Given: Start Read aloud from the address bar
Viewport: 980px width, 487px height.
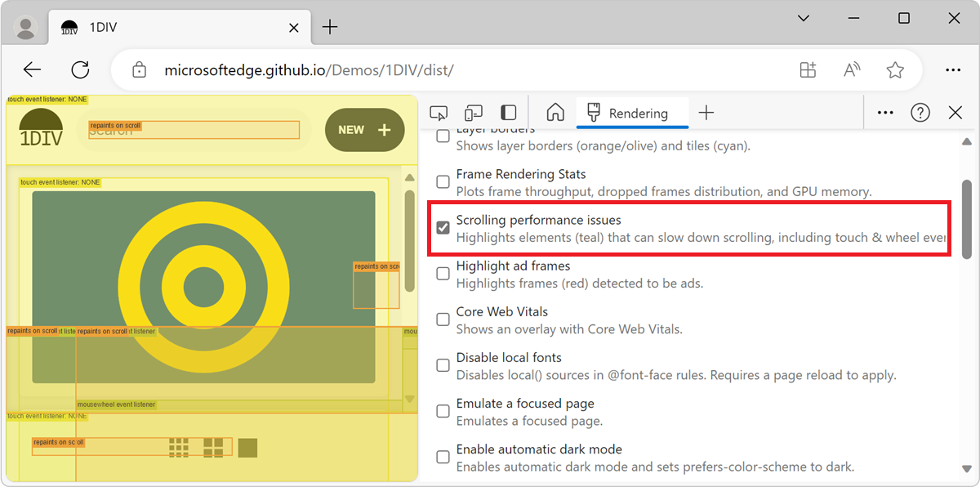Looking at the screenshot, I should click(x=851, y=70).
